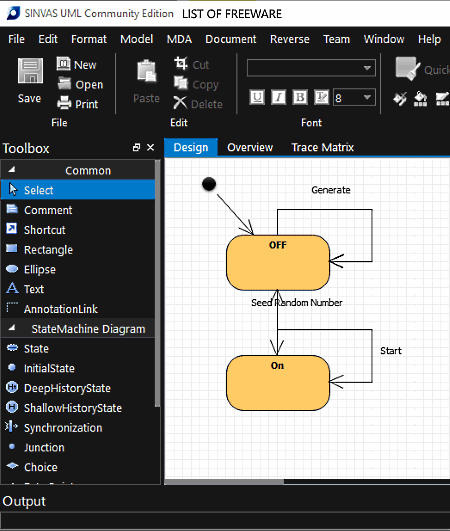This screenshot has height=531, width=450.
Task: Collapse the StateMachine Diagram toolbox section
Action: pyautogui.click(x=12, y=328)
